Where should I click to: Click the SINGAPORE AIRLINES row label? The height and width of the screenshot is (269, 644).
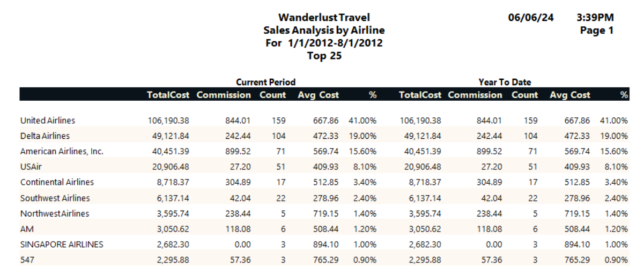[62, 244]
